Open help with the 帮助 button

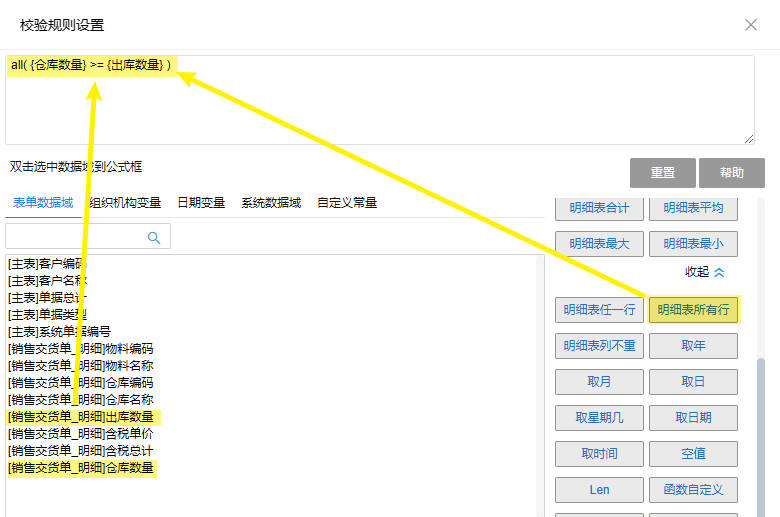pos(731,172)
